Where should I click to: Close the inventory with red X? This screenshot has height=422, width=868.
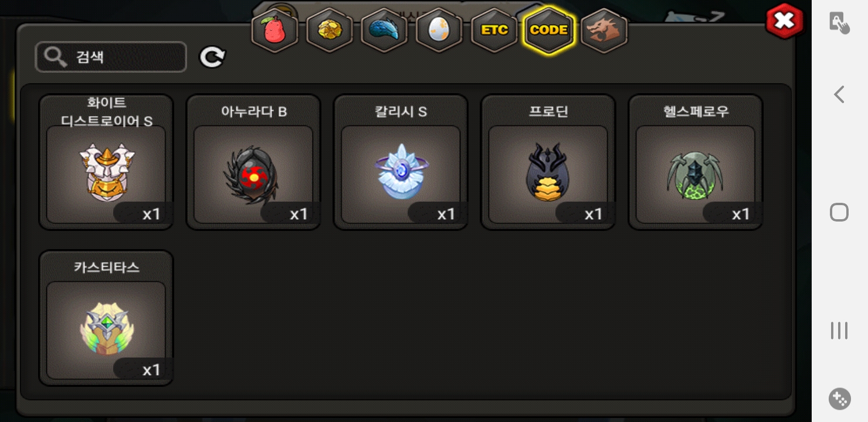[x=784, y=22]
